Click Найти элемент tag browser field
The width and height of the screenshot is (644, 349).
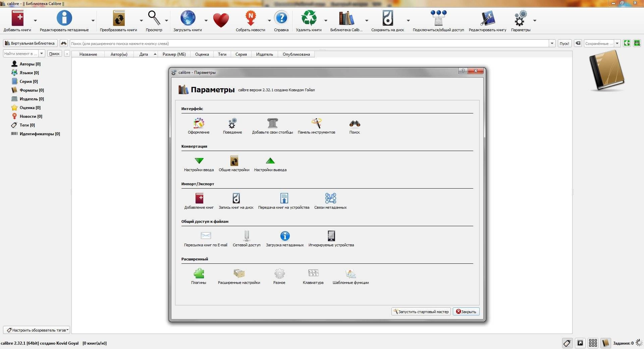point(21,53)
